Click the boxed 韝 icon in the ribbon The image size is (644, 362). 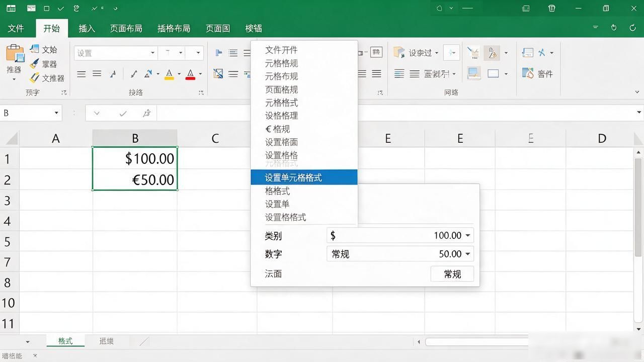tap(376, 52)
